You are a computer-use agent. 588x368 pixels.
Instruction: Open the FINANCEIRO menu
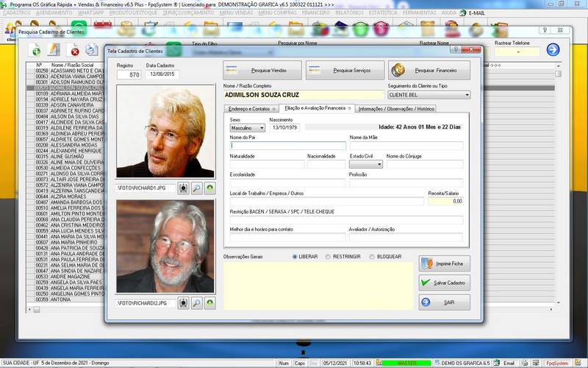(x=316, y=13)
